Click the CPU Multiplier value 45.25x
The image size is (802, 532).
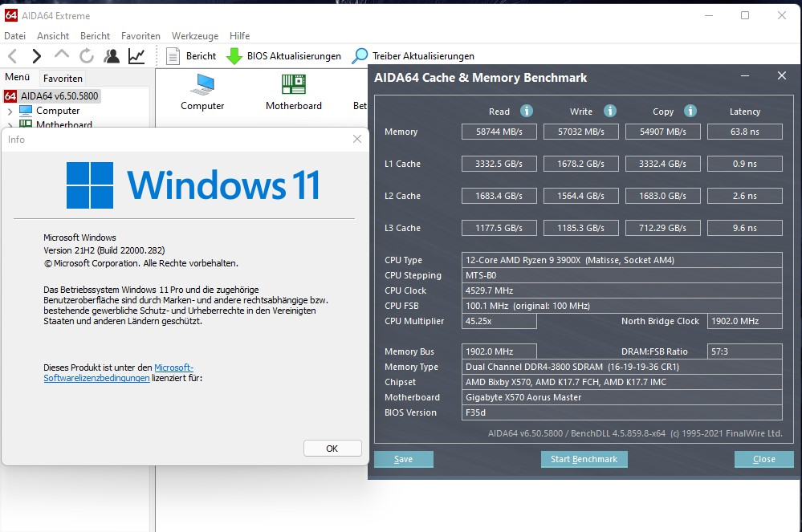tap(499, 321)
